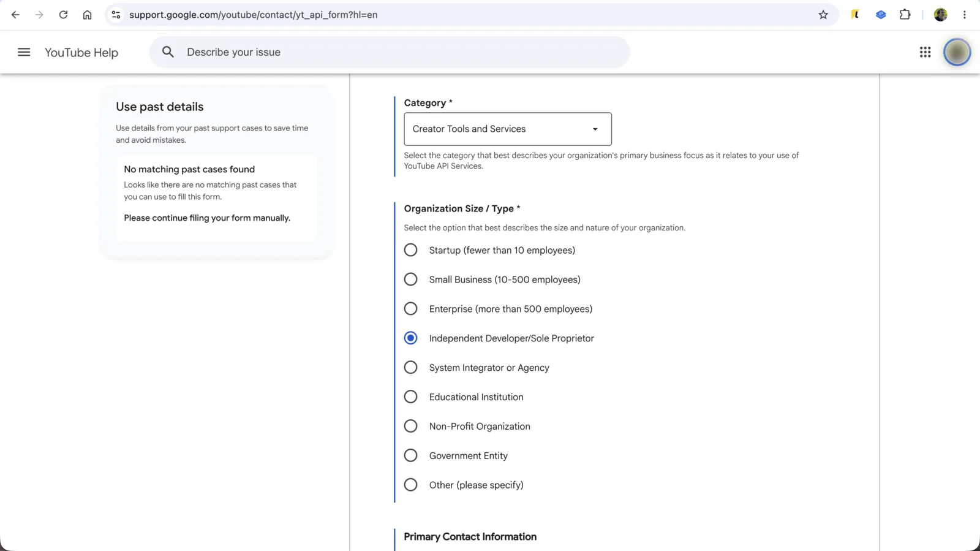Click No matching past cases found text
This screenshot has width=980, height=551.
[189, 169]
